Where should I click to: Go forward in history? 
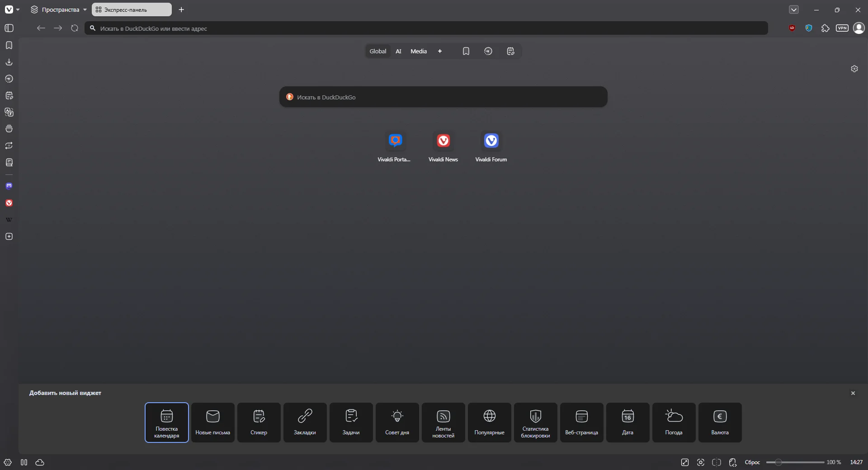point(58,28)
